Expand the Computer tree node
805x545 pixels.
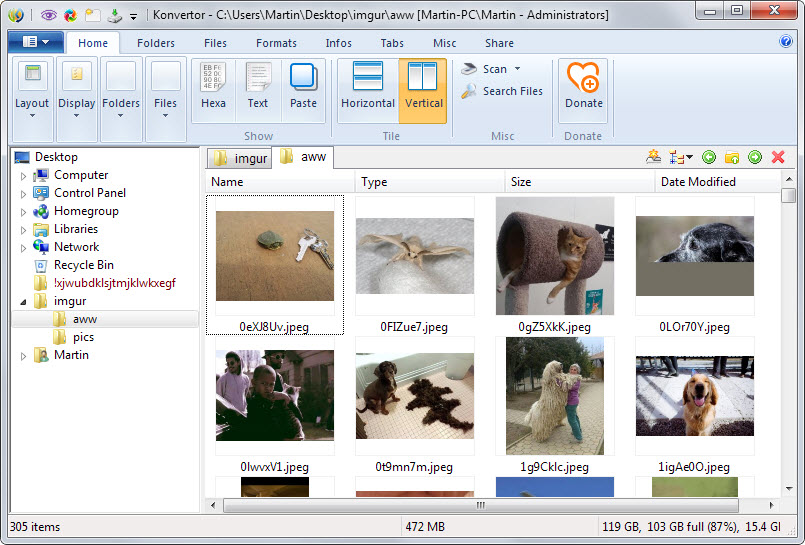pyautogui.click(x=23, y=176)
